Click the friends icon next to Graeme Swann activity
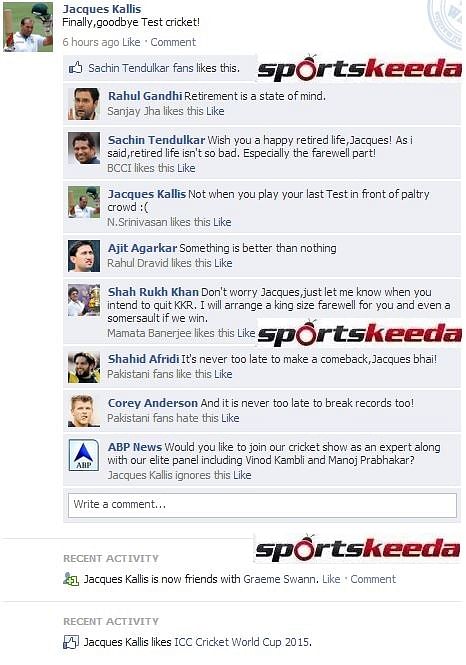Viewport: 466px width, 665px height. pyautogui.click(x=71, y=579)
